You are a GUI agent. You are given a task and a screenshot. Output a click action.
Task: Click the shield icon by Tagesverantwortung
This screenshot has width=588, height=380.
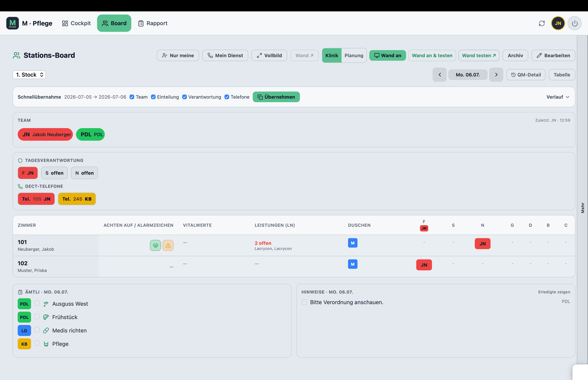click(20, 161)
